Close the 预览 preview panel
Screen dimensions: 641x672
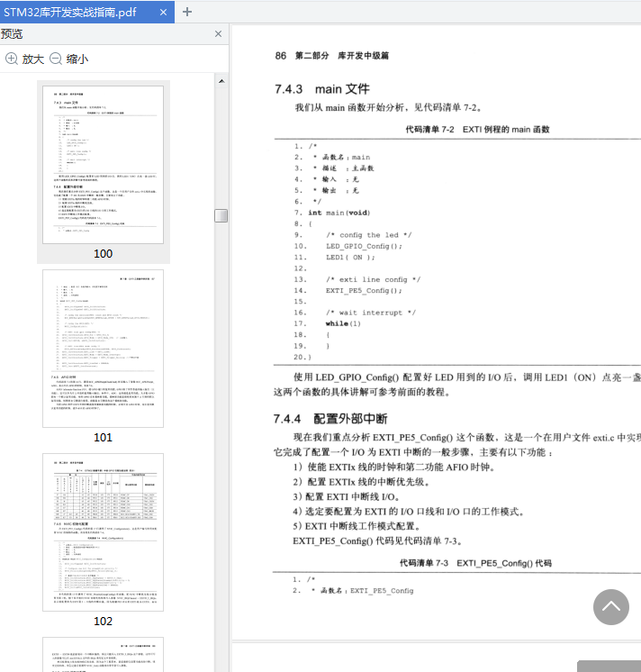[219, 34]
